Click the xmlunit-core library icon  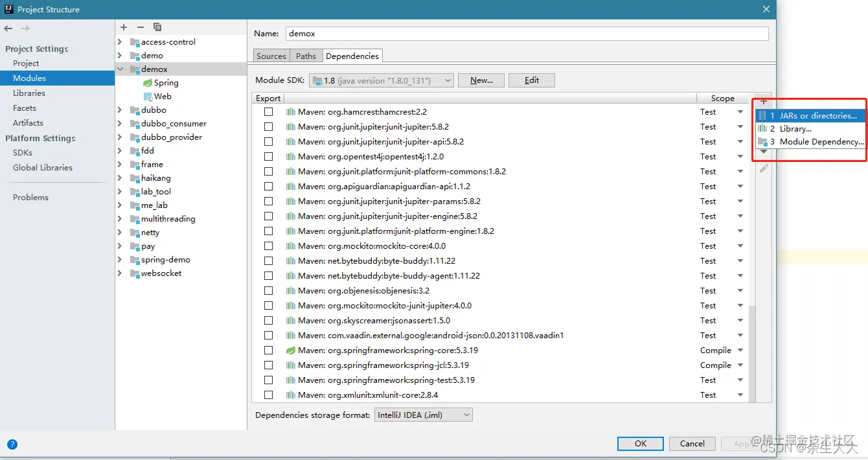pyautogui.click(x=291, y=395)
